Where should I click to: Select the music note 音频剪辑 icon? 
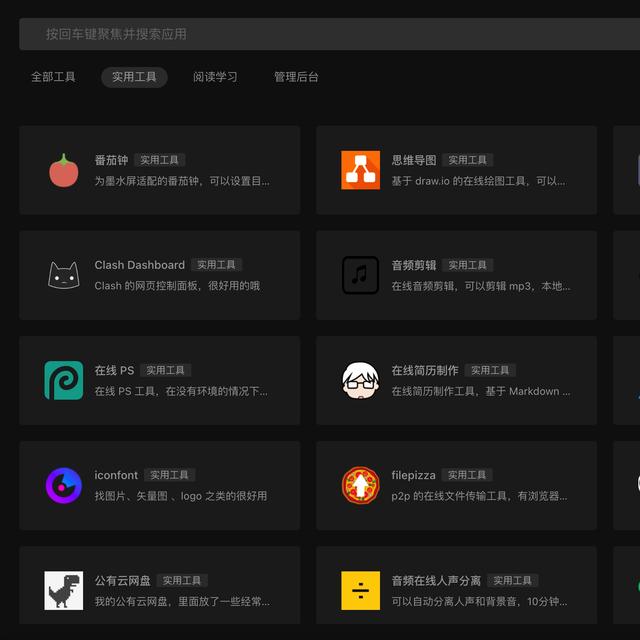pyautogui.click(x=360, y=275)
